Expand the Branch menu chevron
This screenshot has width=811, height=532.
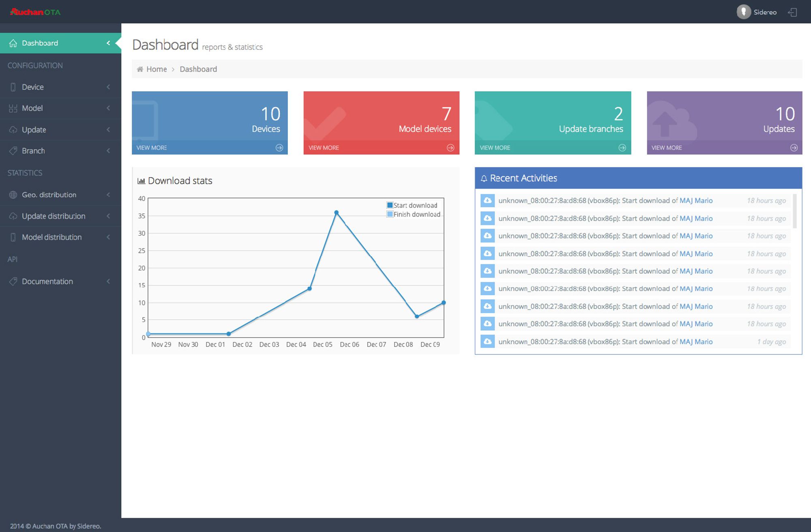[108, 151]
